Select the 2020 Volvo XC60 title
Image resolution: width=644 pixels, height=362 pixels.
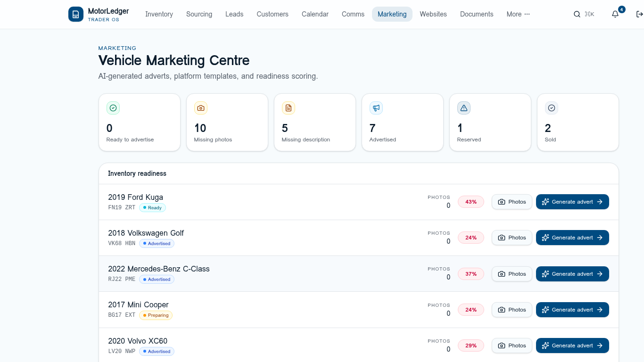coord(138,341)
